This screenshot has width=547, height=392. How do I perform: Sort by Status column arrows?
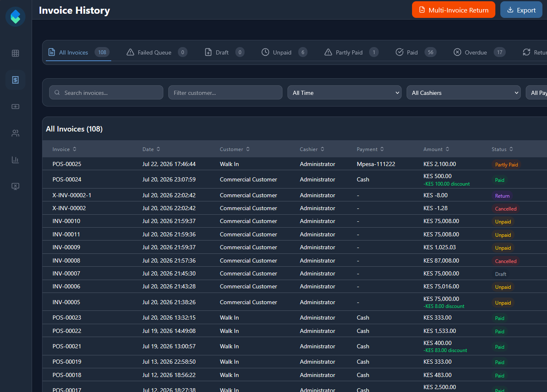[x=511, y=149]
